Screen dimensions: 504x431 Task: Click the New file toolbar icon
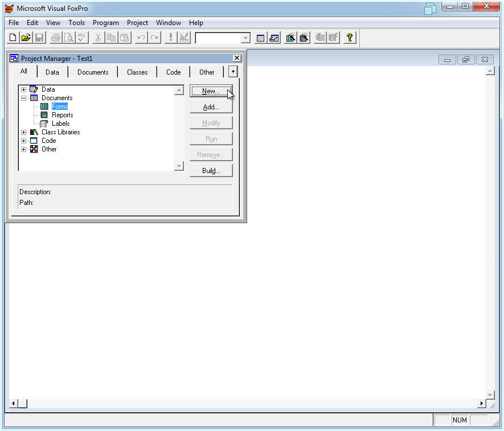coord(13,38)
